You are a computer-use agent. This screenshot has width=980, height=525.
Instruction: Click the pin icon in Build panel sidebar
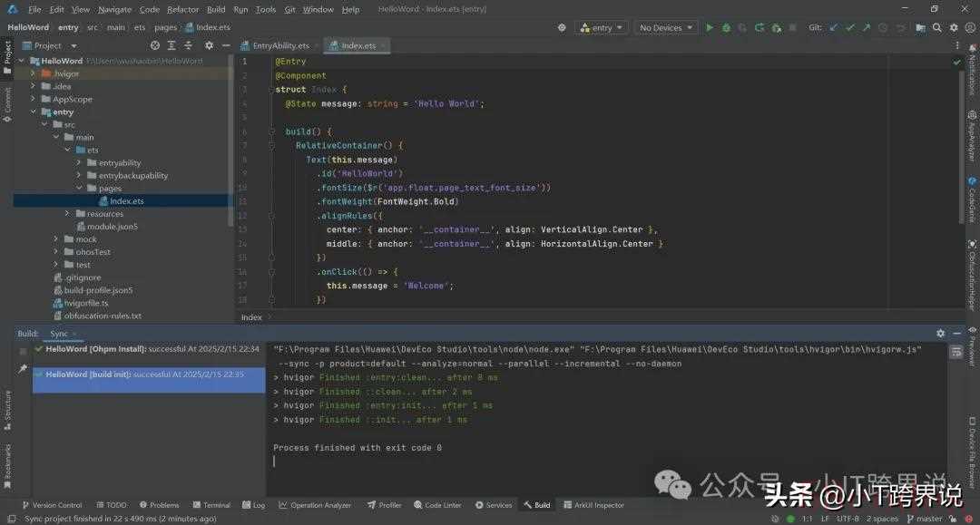(23, 369)
